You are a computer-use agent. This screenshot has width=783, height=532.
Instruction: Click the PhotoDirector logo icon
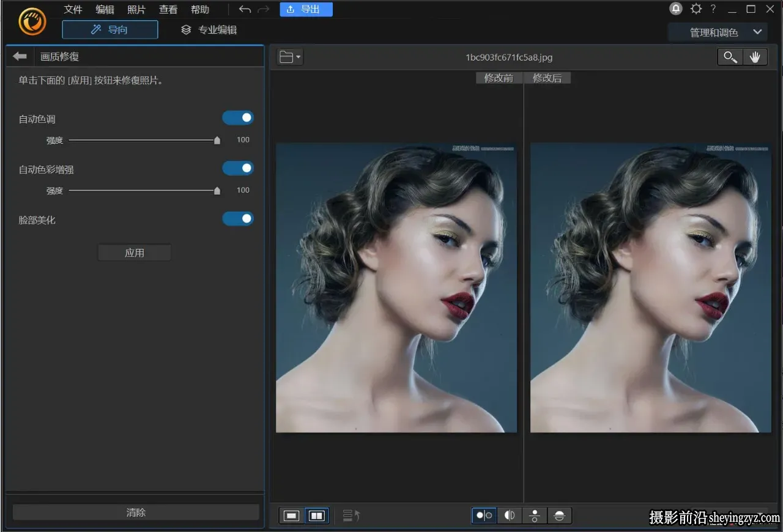(32, 21)
